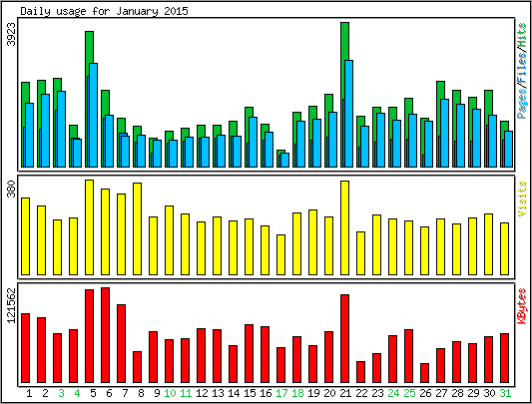
Task: Select the yellow visits bar for day 17
Action: (280, 254)
